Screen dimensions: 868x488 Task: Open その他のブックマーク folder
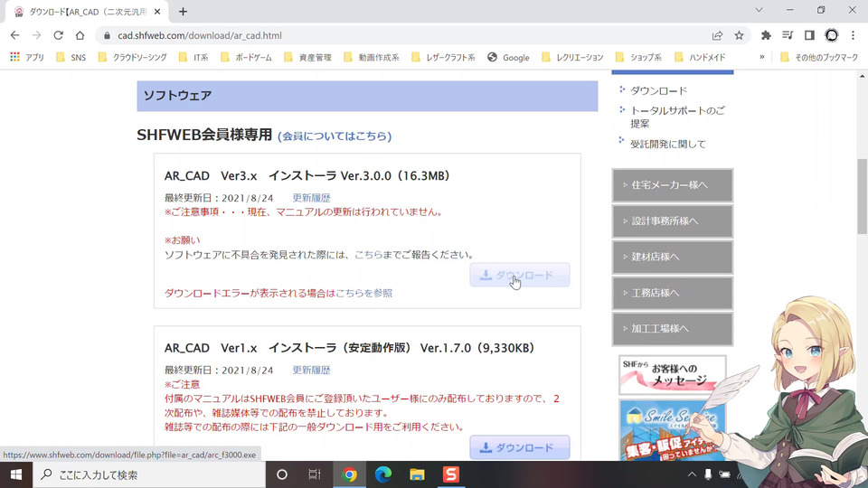(x=819, y=57)
